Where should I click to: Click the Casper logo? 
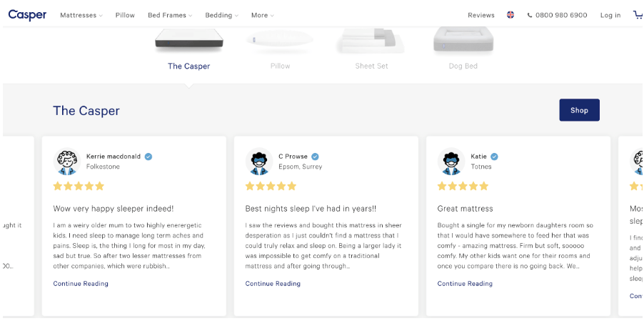28,15
